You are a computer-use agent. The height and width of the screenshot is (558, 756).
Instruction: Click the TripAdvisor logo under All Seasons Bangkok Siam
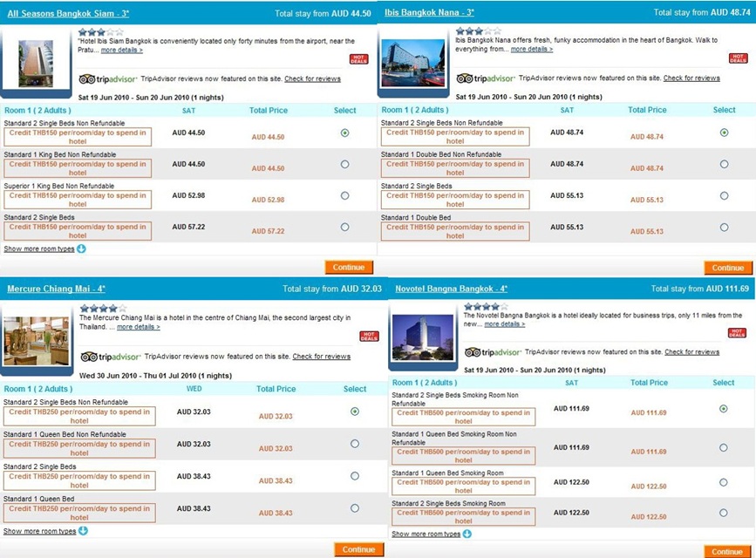point(108,78)
